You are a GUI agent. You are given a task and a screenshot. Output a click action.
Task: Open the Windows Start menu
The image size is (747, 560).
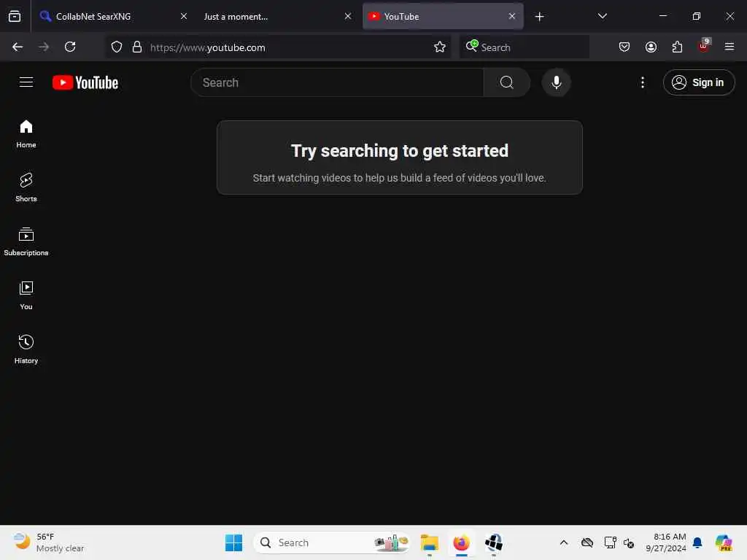(x=233, y=542)
